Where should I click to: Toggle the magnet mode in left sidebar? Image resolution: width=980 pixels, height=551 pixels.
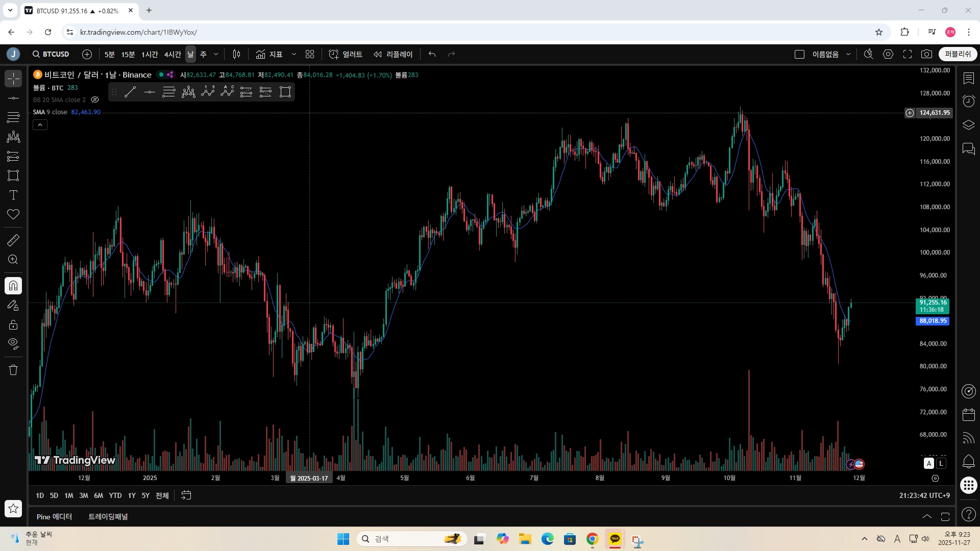(x=13, y=286)
